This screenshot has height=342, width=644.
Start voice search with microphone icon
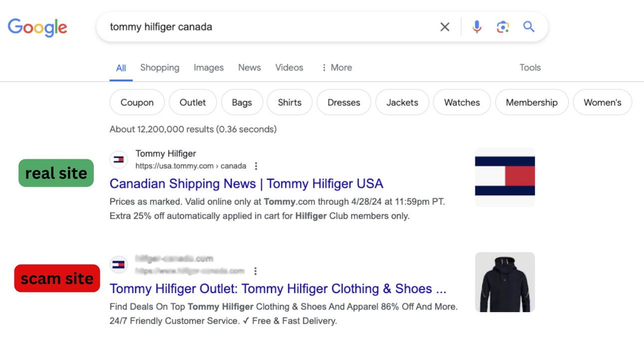click(x=477, y=27)
